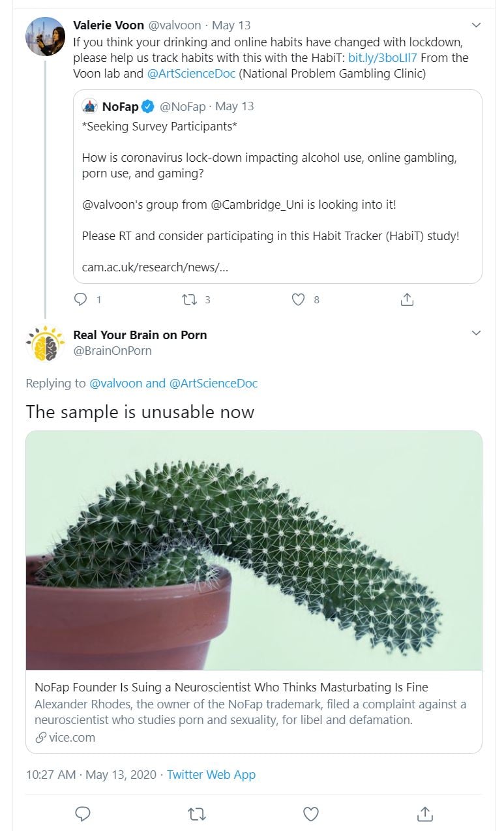The height and width of the screenshot is (831, 504).
Task: Share the BrainOnPorn tweet
Action: (425, 813)
